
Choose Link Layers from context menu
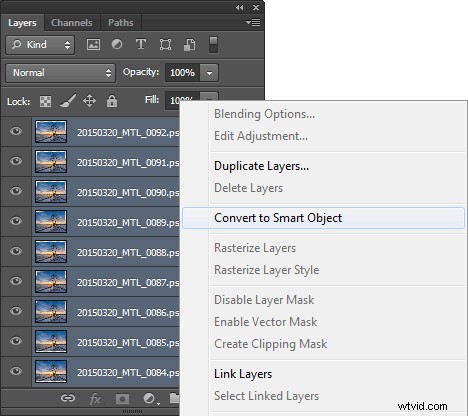(x=243, y=374)
